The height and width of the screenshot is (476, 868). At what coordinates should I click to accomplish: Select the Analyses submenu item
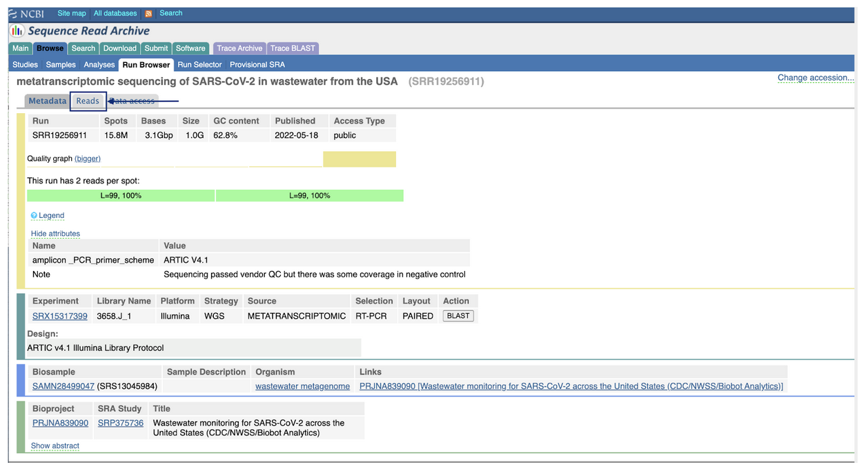(x=99, y=65)
